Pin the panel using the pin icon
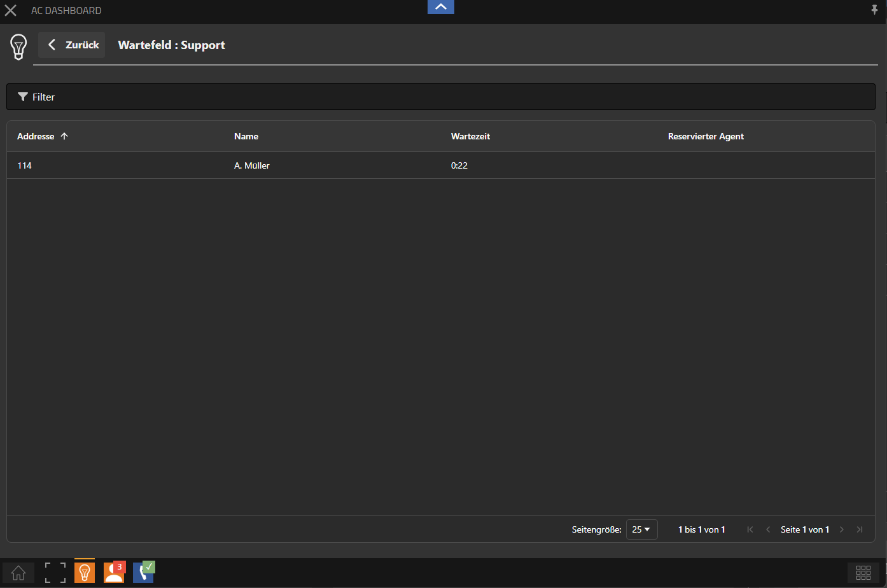887x588 pixels. click(x=874, y=10)
